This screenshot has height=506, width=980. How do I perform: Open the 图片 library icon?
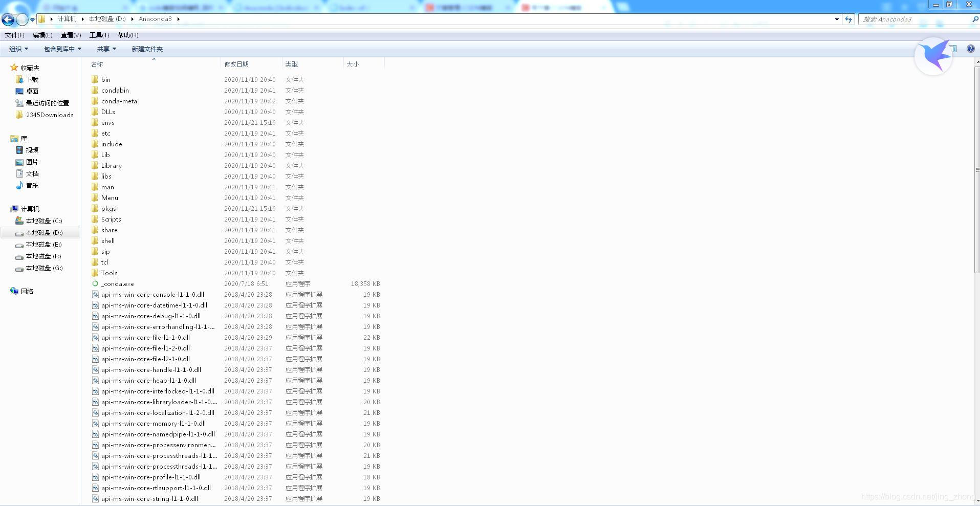pyautogui.click(x=19, y=162)
